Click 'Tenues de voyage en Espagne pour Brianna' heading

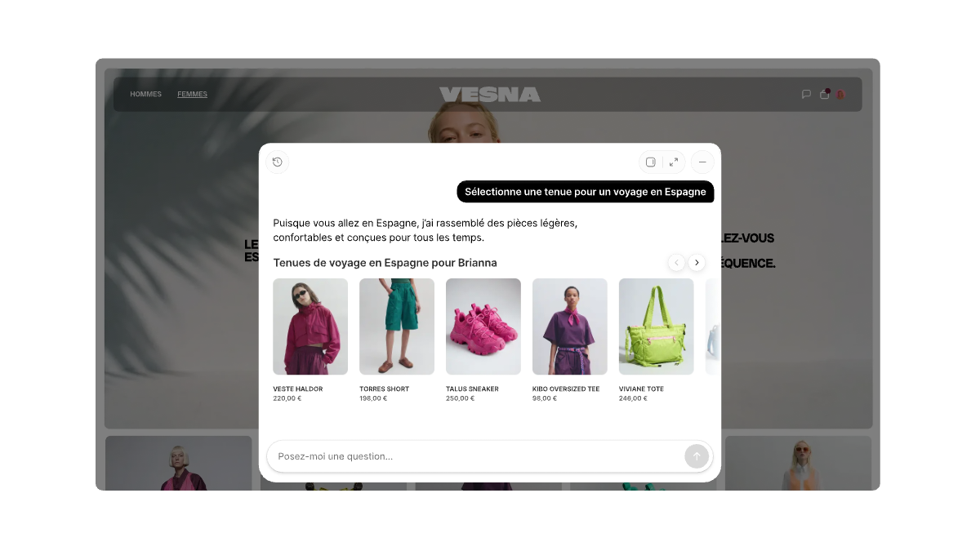pyautogui.click(x=385, y=263)
